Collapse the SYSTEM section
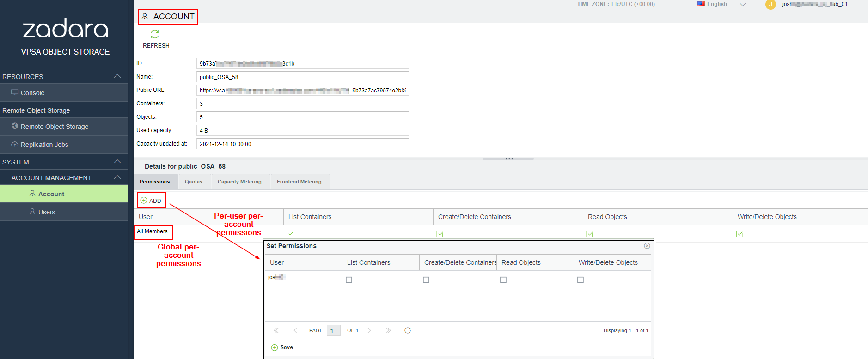868x359 pixels. tap(117, 162)
